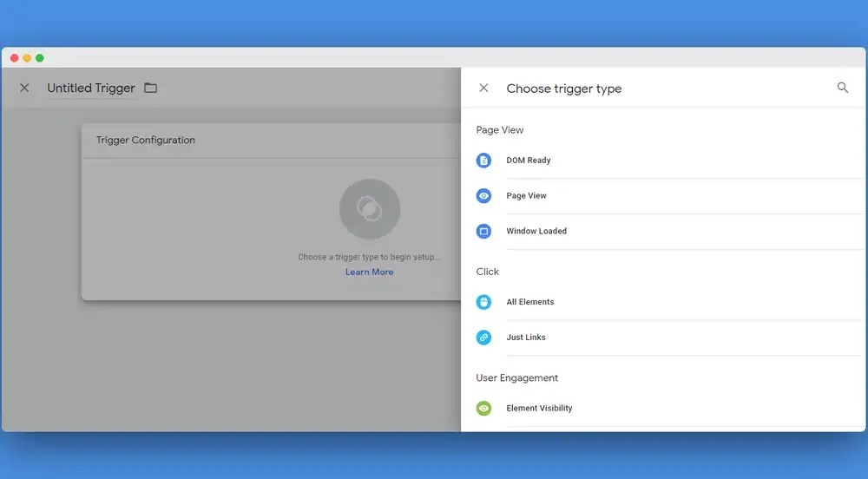The height and width of the screenshot is (479, 868).
Task: Select the DOM Ready text label
Action: 529,161
